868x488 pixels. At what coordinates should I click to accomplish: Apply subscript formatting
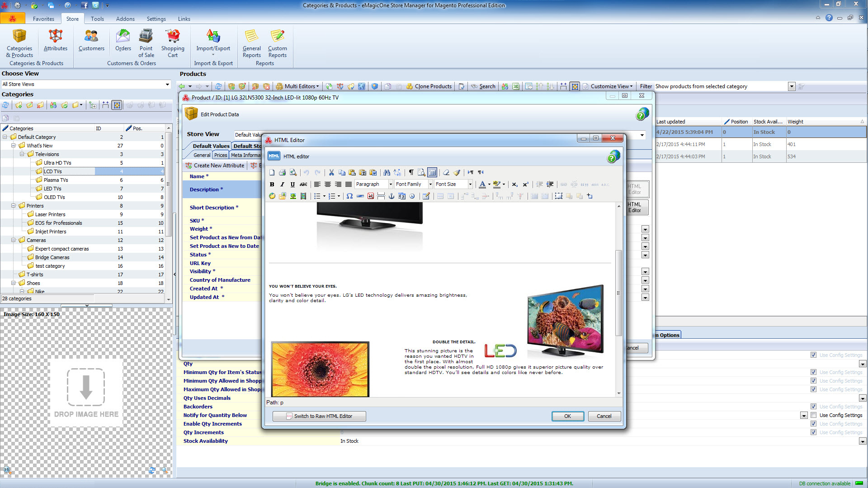[514, 184]
